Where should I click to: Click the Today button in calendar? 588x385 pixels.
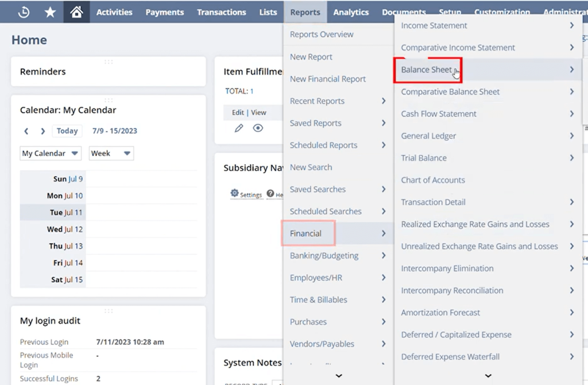[67, 131]
